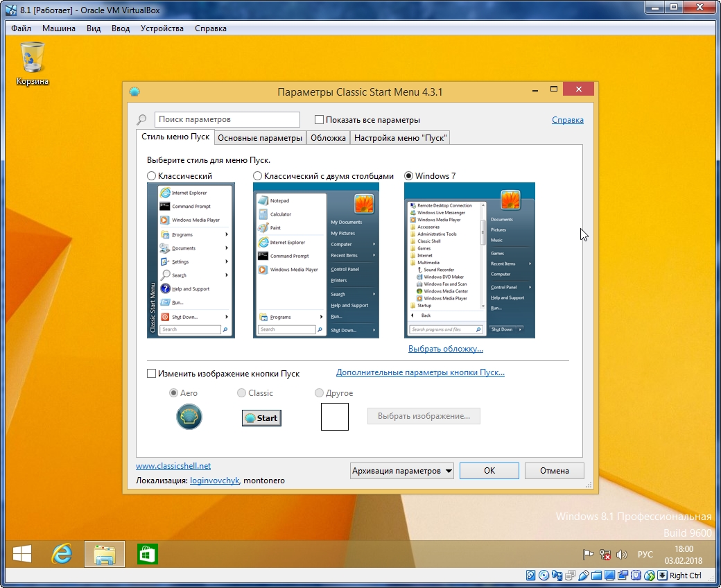Open the VirtualBox 'Справка' menu

pos(211,28)
